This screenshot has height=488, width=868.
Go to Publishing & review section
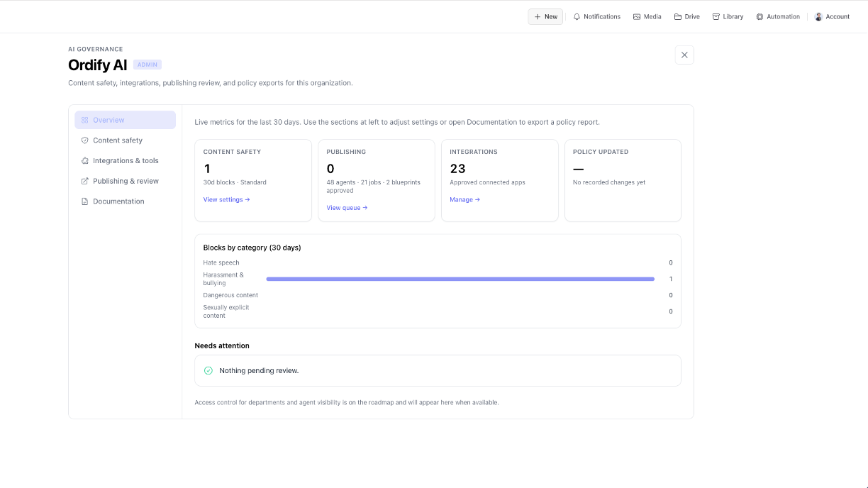point(125,181)
